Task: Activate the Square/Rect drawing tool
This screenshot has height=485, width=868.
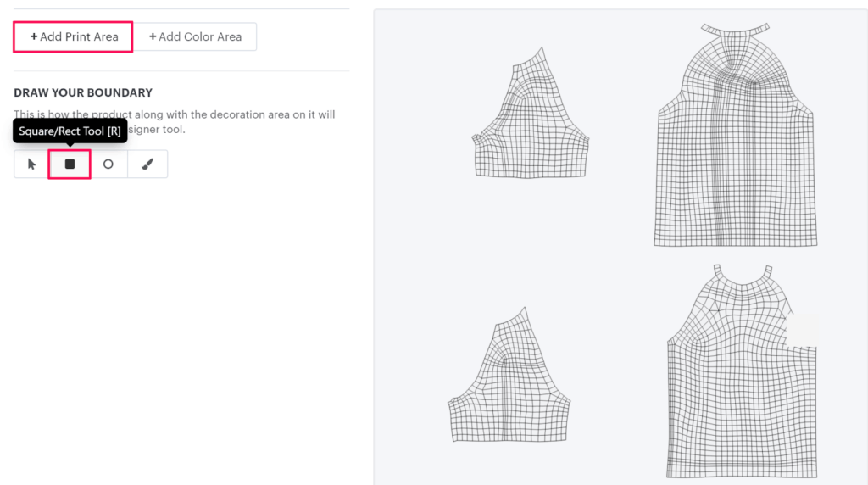Action: (x=70, y=164)
